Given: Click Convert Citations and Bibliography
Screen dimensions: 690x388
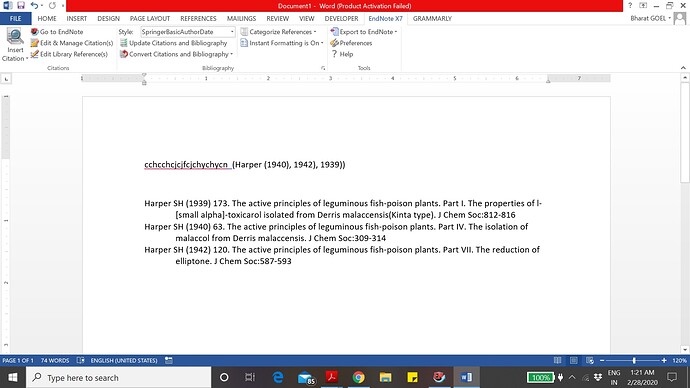Looking at the screenshot, I should (176, 54).
